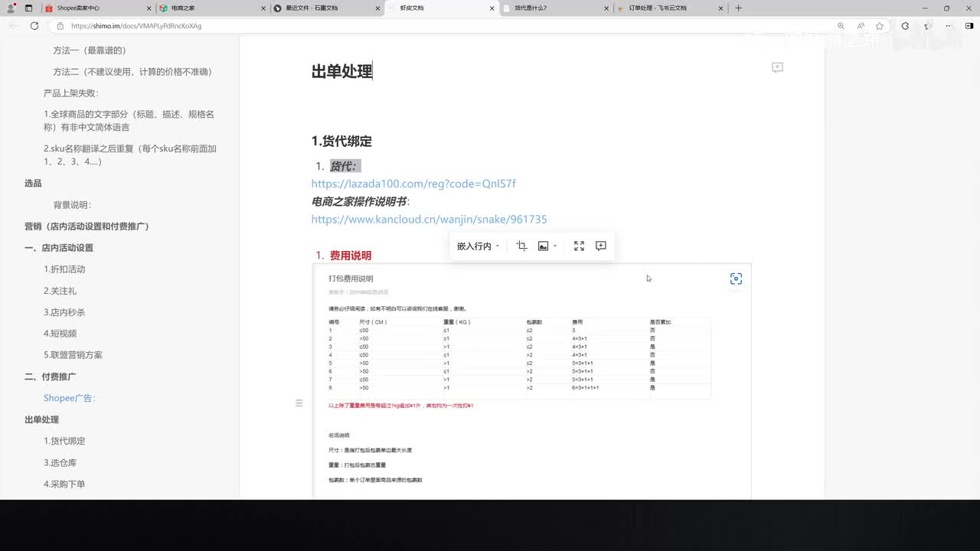
Task: Open the tab actions menu icon
Action: 28,8
